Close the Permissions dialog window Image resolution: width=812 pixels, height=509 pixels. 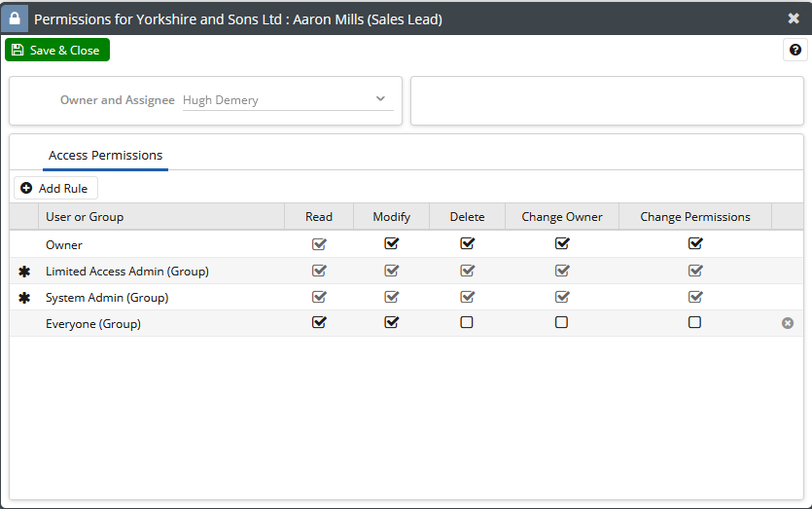794,18
